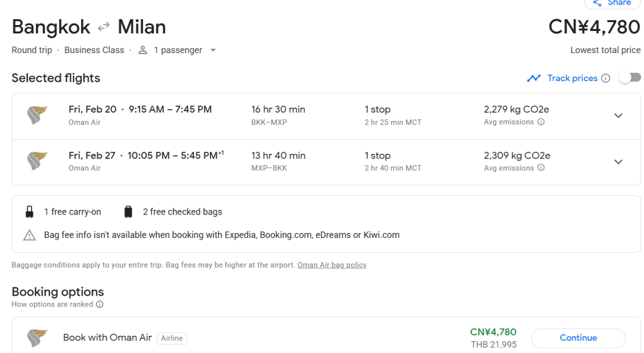Click the '16 hr 30 min' duration
644x353 pixels.
tap(278, 109)
